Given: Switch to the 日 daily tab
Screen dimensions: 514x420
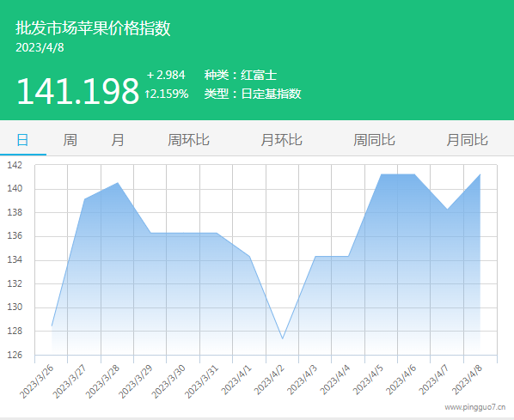Looking at the screenshot, I should pyautogui.click(x=22, y=140).
